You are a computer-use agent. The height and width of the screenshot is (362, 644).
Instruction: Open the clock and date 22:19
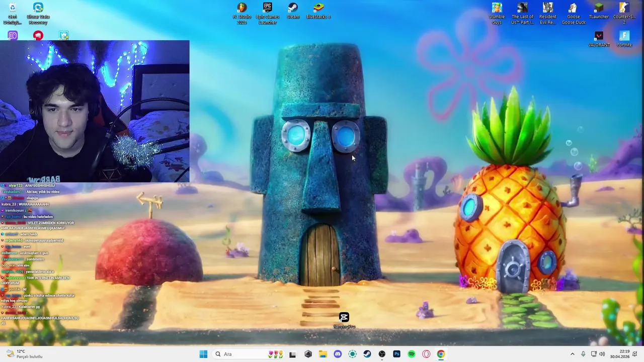click(x=620, y=354)
